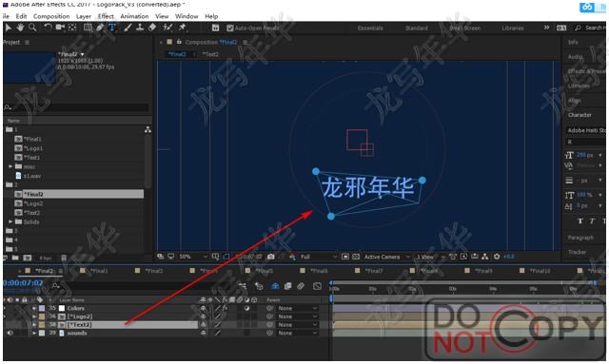Viewport: 609px width, 364px height.
Task: Select the Essentials workspace
Action: [x=370, y=28]
